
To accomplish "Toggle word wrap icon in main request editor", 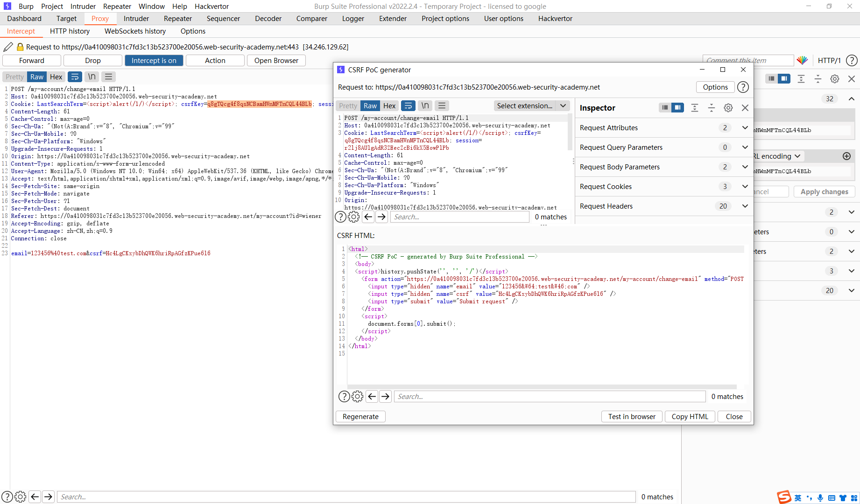I will (75, 77).
